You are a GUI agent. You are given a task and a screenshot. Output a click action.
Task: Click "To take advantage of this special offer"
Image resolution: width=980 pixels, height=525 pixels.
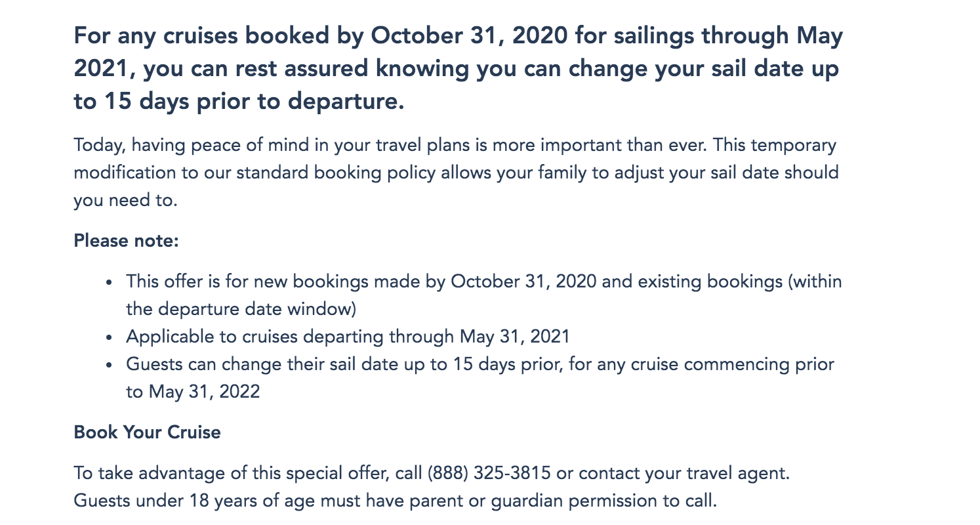pyautogui.click(x=247, y=473)
